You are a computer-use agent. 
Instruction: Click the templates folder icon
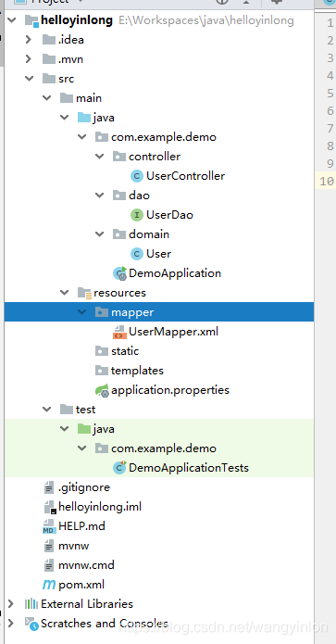pos(101,371)
